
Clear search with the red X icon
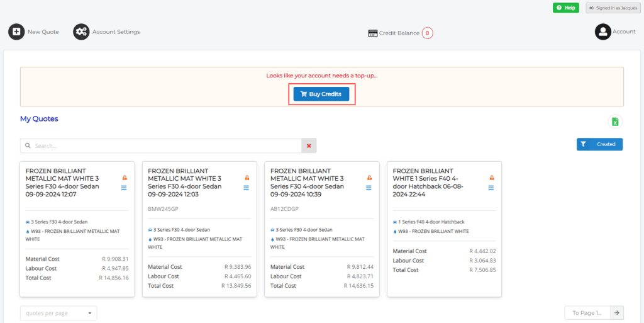309,145
